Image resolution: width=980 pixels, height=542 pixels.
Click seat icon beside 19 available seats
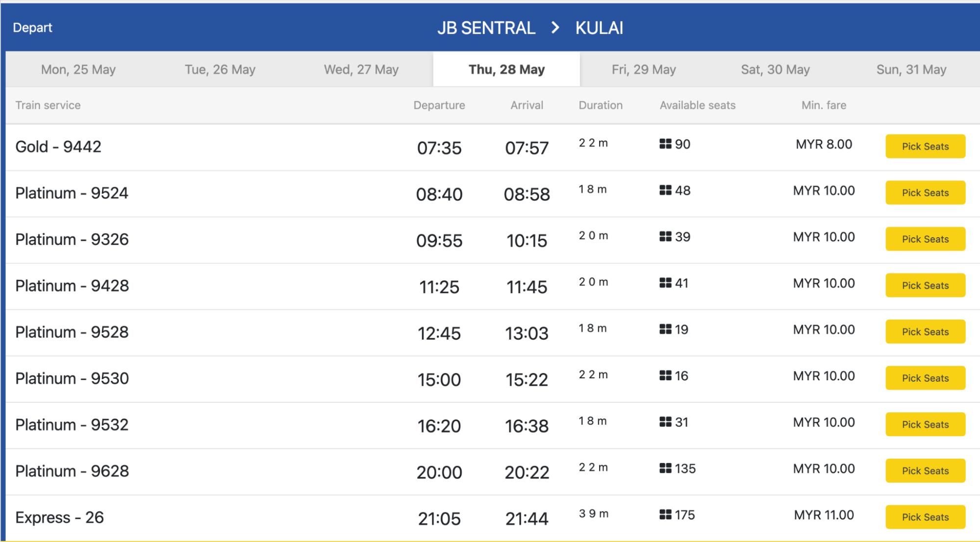(665, 329)
